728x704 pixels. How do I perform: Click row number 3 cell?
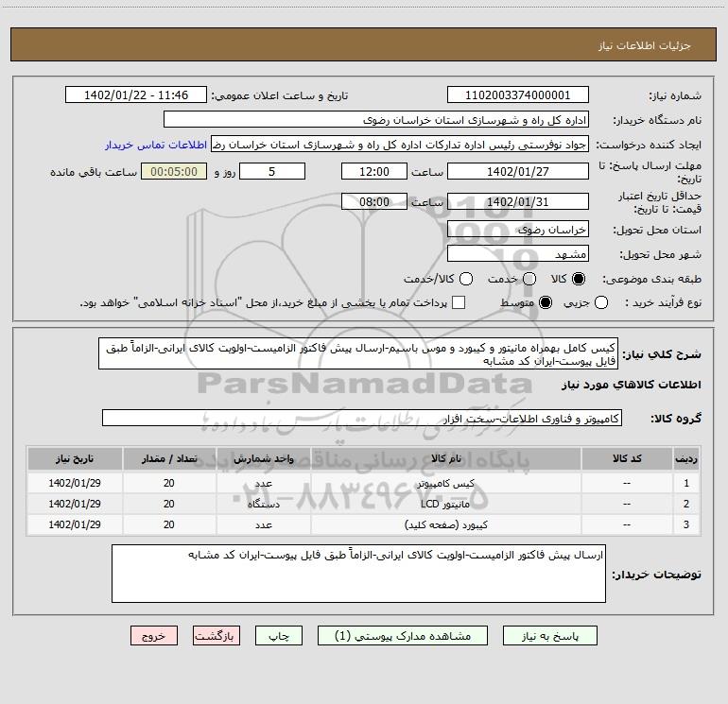(686, 524)
